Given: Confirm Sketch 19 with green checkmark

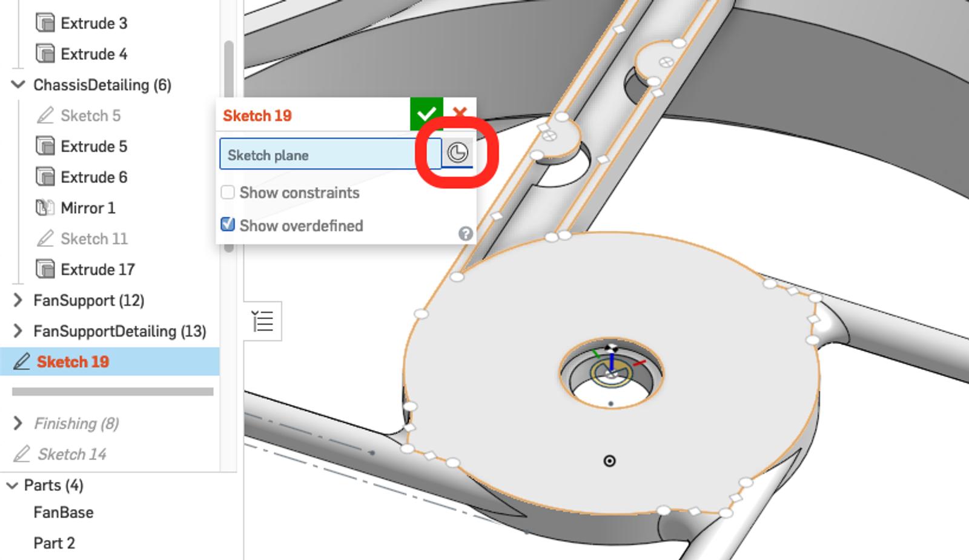Looking at the screenshot, I should pos(426,114).
